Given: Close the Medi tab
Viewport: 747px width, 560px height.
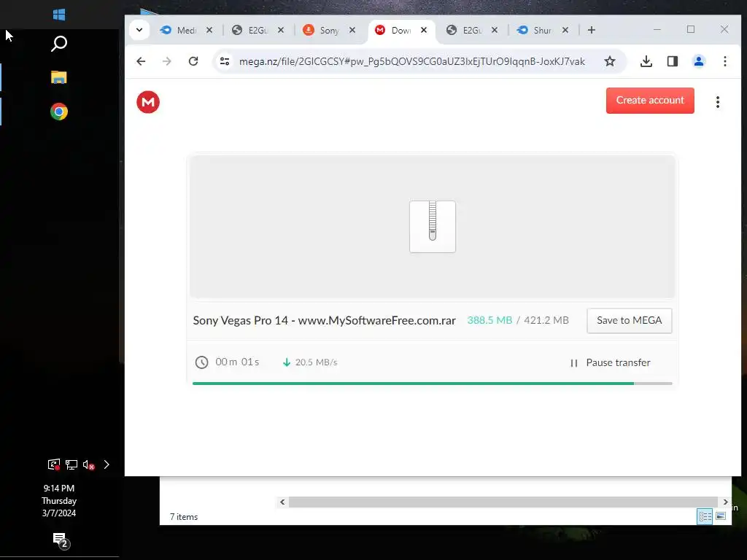Looking at the screenshot, I should [209, 30].
